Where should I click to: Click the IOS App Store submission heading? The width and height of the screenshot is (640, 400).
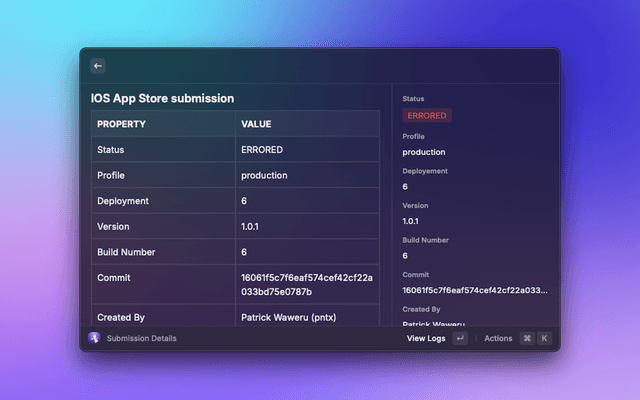(x=163, y=98)
